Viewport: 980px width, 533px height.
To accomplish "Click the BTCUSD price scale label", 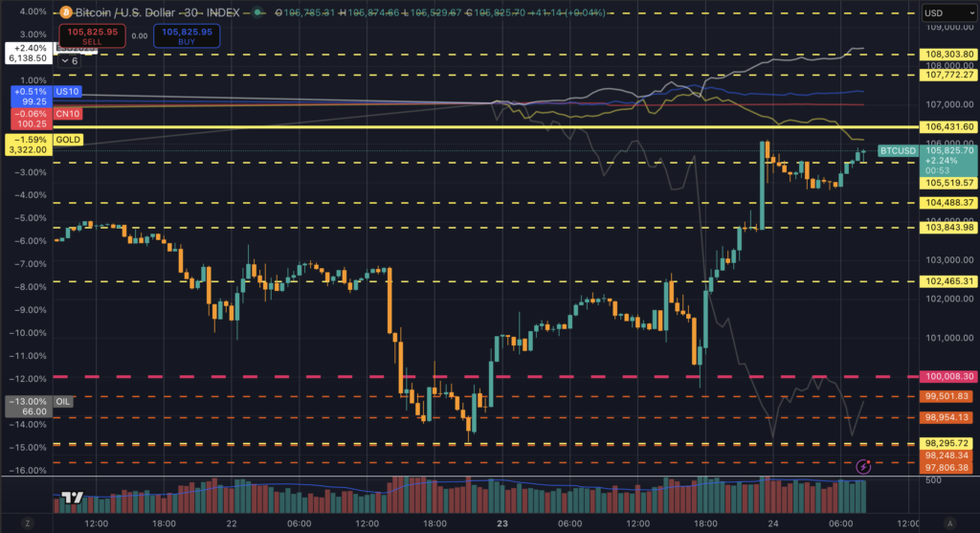I will (x=898, y=150).
